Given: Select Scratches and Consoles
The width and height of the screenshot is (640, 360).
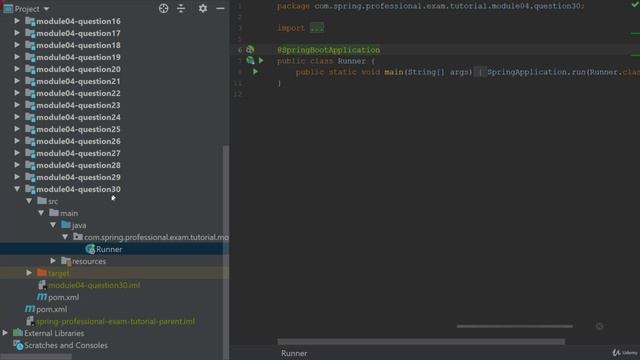Looking at the screenshot, I should (x=66, y=345).
